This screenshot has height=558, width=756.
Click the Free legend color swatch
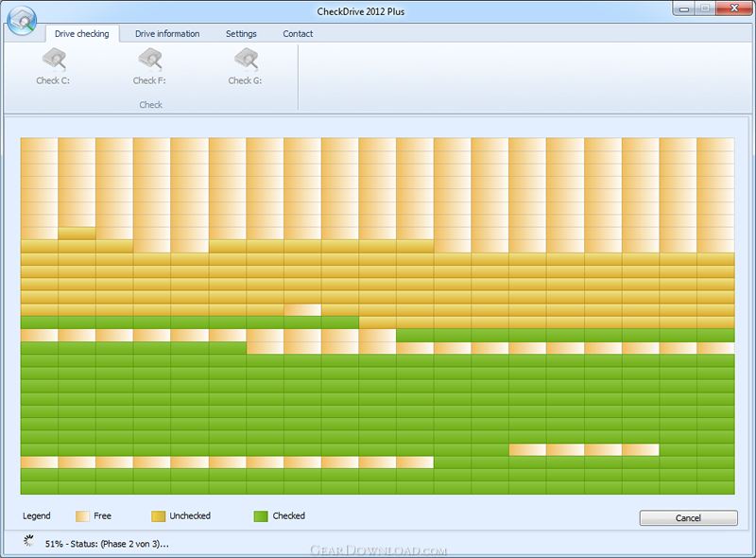click(x=82, y=516)
